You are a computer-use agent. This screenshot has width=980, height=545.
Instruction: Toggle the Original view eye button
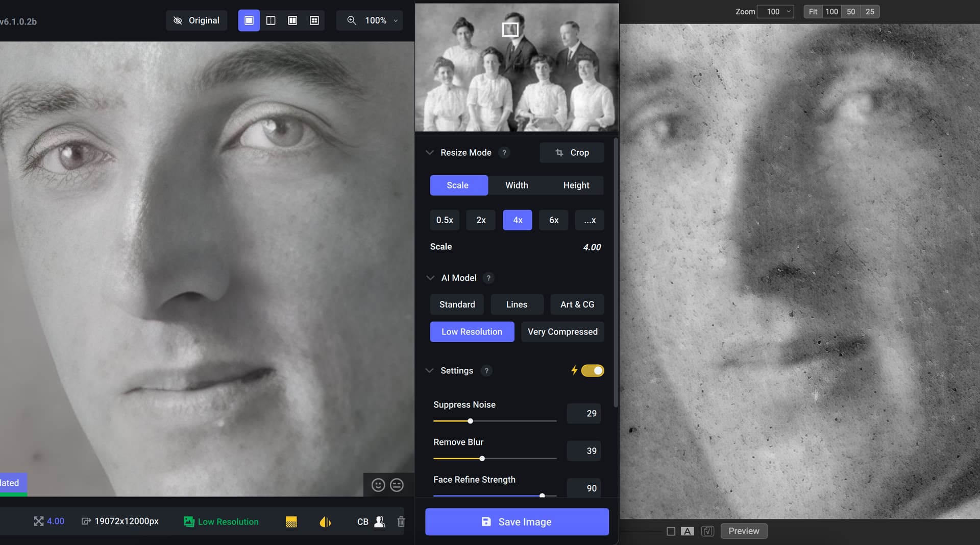(x=197, y=20)
